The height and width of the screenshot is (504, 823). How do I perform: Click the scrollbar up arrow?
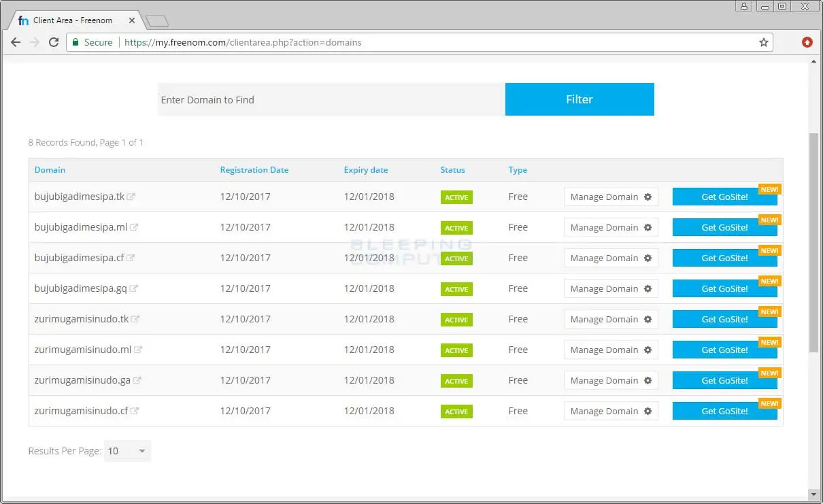[x=813, y=61]
